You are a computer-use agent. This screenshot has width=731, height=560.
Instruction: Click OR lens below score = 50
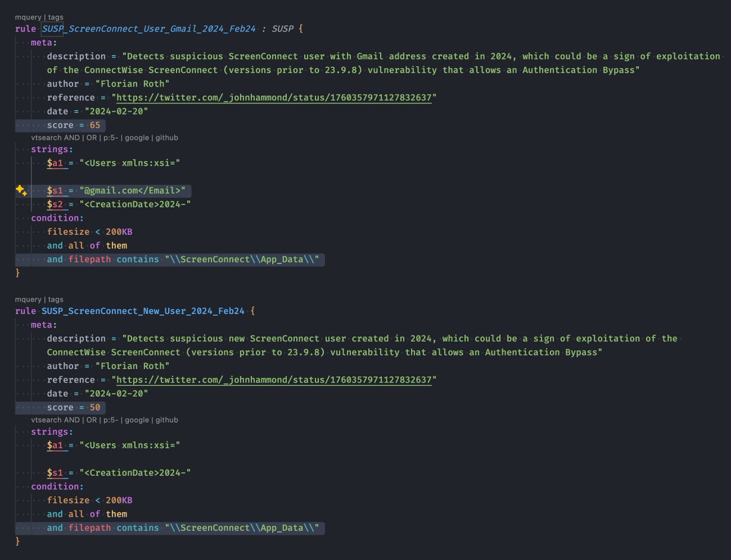[91, 420]
